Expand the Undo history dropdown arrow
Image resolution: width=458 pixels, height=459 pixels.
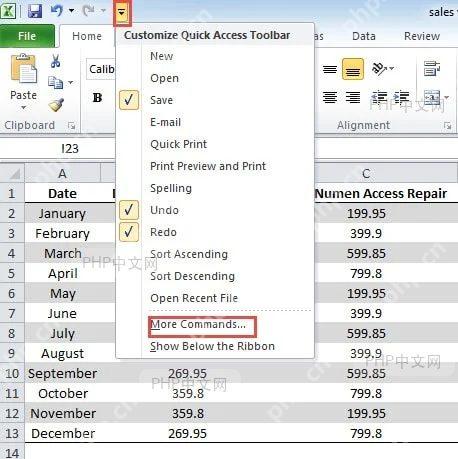(71, 11)
